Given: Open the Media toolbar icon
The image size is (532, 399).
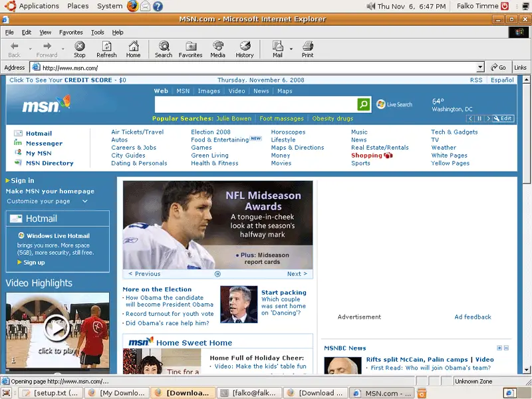Looking at the screenshot, I should coord(217,49).
